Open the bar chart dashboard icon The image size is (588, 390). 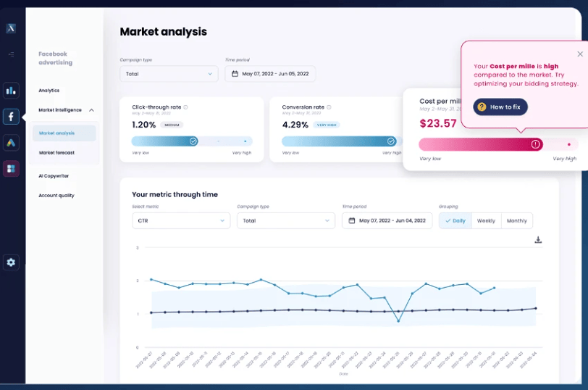point(11,91)
